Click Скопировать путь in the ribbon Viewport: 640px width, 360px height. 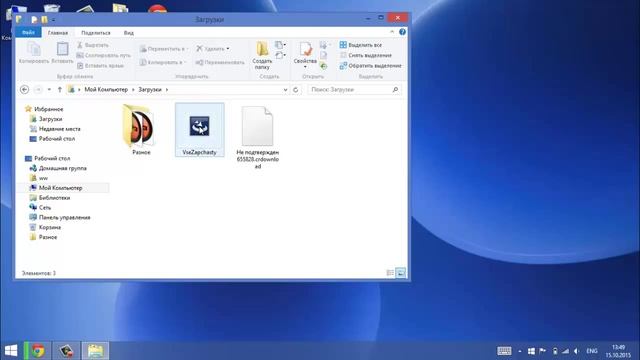104,55
